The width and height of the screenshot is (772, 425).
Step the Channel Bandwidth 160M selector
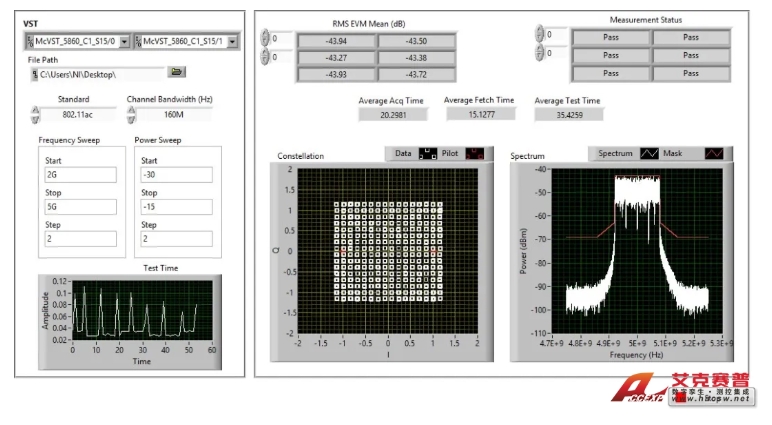(x=132, y=114)
